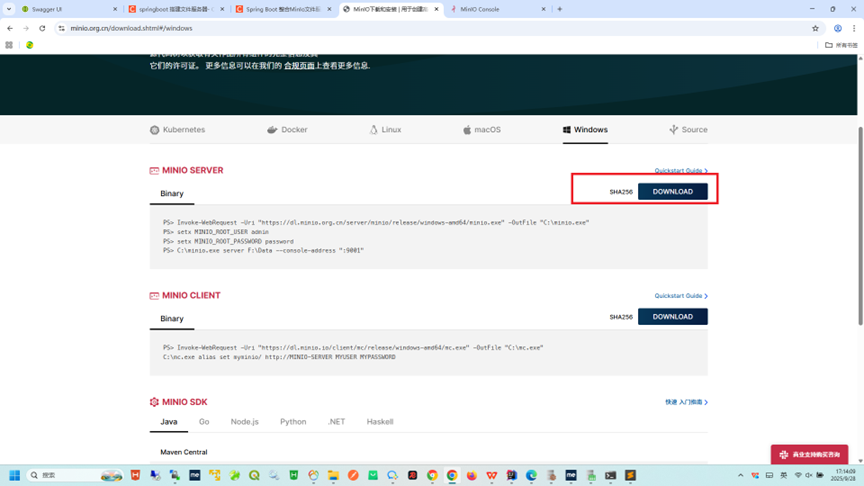Select the Windows platform tab
This screenshot has width=864, height=486.
[585, 129]
